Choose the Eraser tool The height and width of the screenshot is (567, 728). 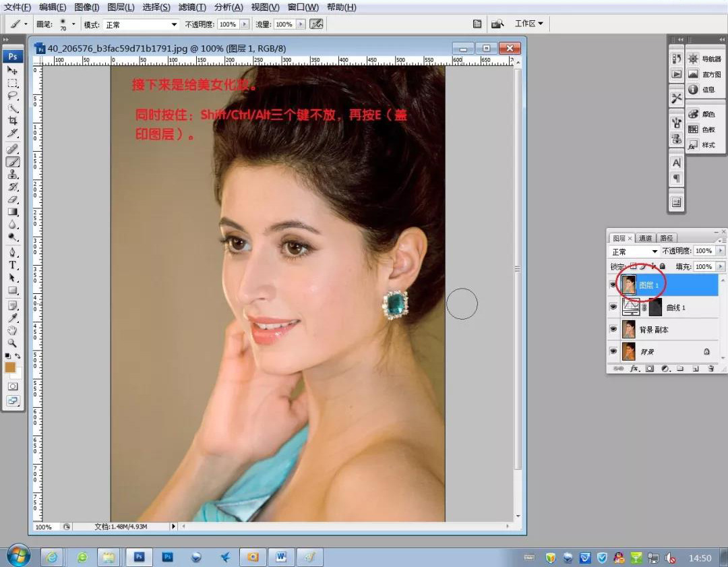point(12,200)
